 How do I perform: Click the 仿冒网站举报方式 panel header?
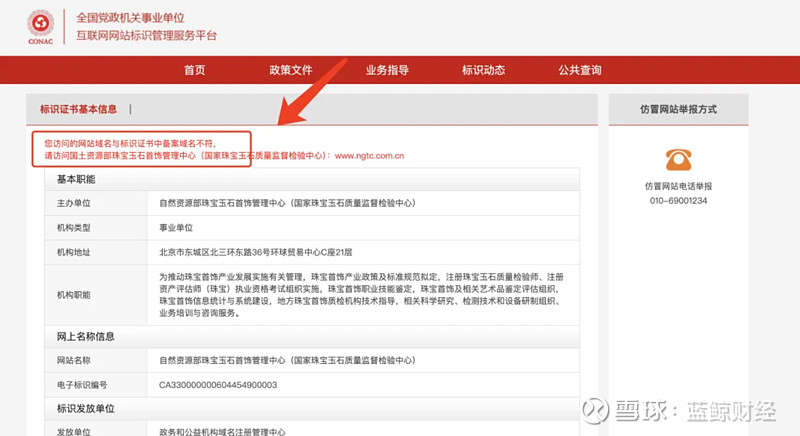coord(678,109)
